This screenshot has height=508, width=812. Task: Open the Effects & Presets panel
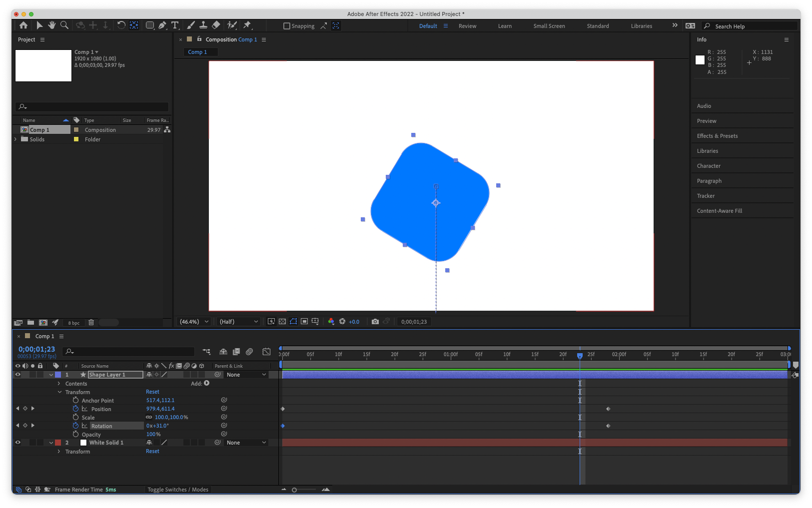pyautogui.click(x=717, y=136)
